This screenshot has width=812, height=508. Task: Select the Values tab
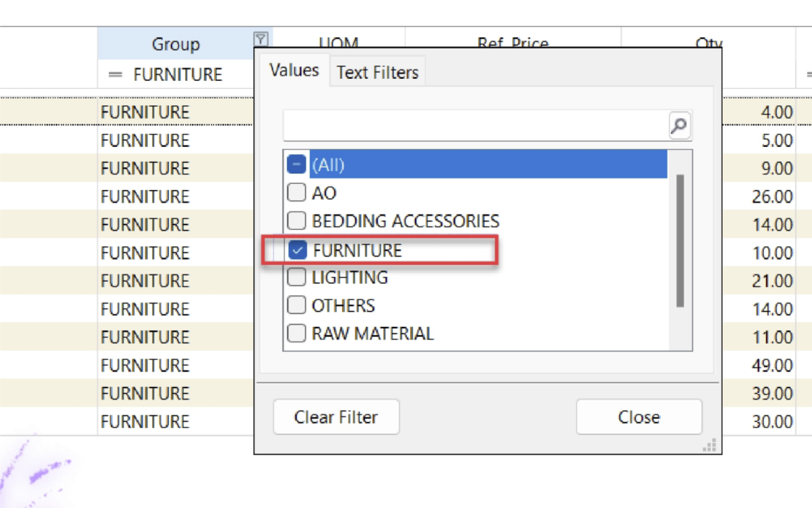294,69
